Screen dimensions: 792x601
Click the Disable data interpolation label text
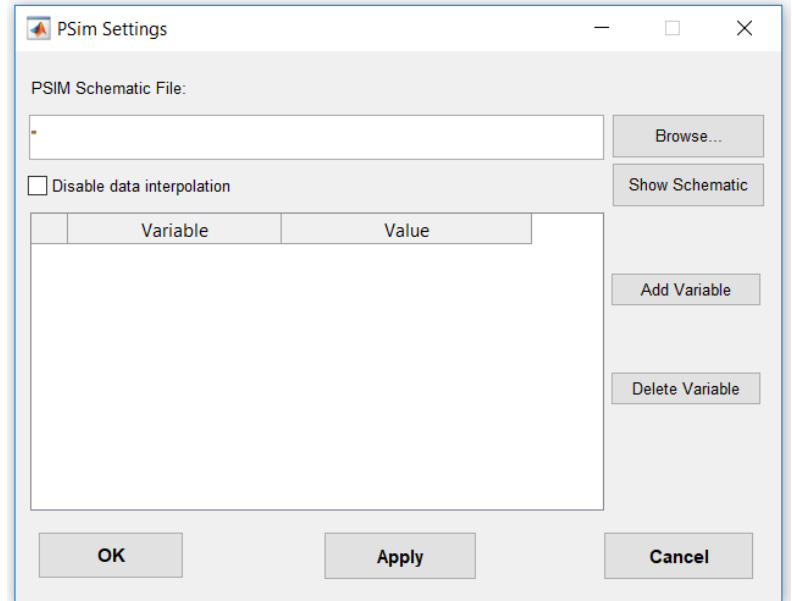point(140,186)
